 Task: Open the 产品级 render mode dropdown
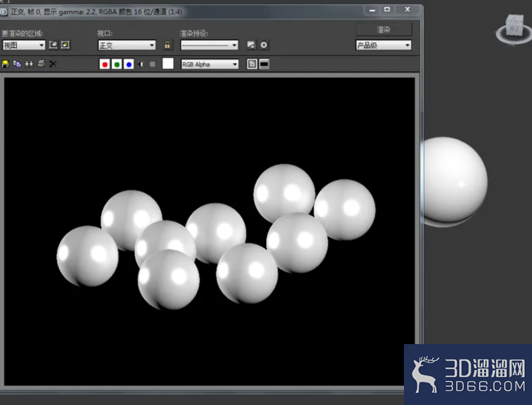coord(383,45)
